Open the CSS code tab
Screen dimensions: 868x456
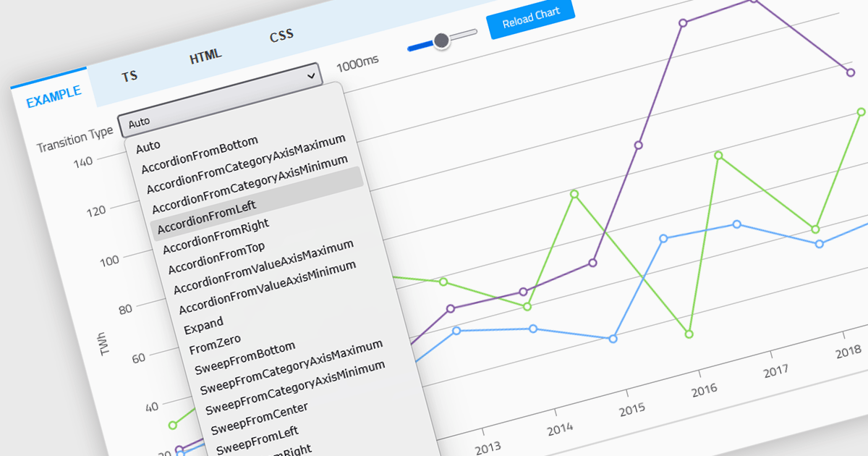tap(281, 36)
